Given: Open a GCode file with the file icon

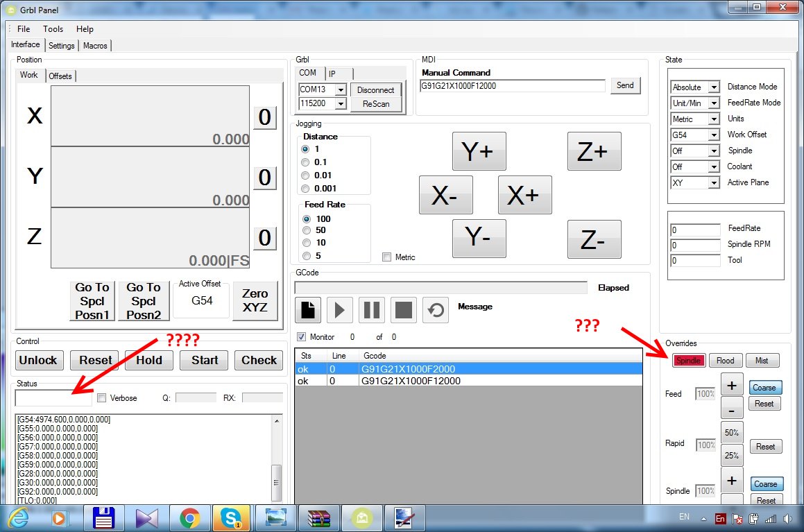Looking at the screenshot, I should (308, 310).
